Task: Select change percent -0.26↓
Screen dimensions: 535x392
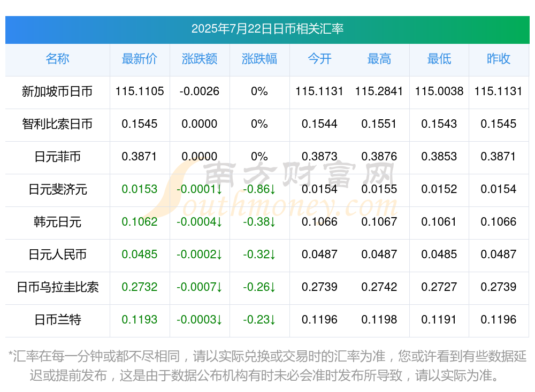Action: [x=259, y=287]
